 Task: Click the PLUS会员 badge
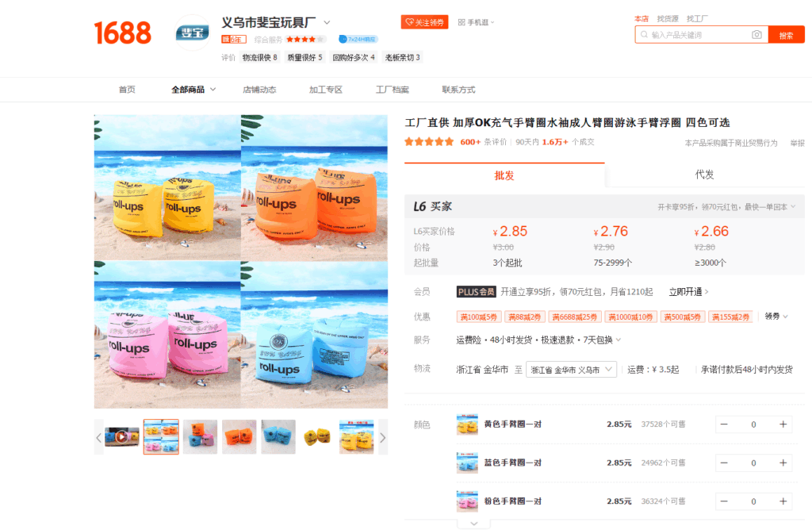(476, 292)
